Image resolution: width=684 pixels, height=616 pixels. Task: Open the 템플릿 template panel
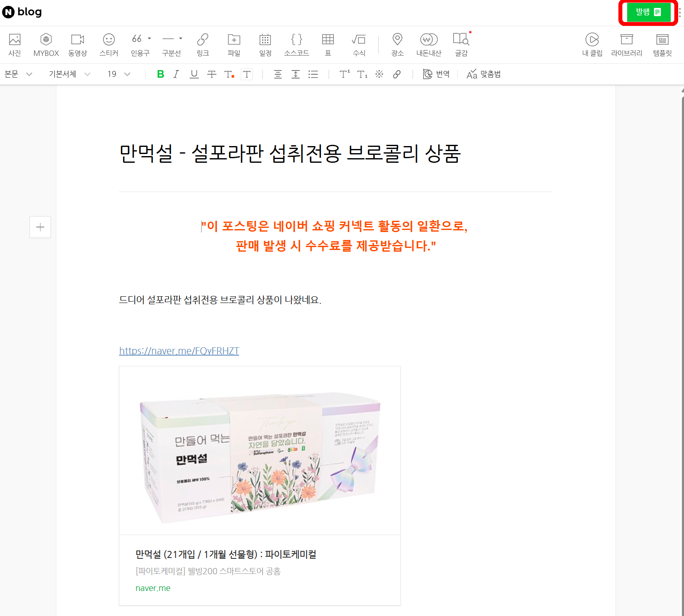[x=662, y=45]
